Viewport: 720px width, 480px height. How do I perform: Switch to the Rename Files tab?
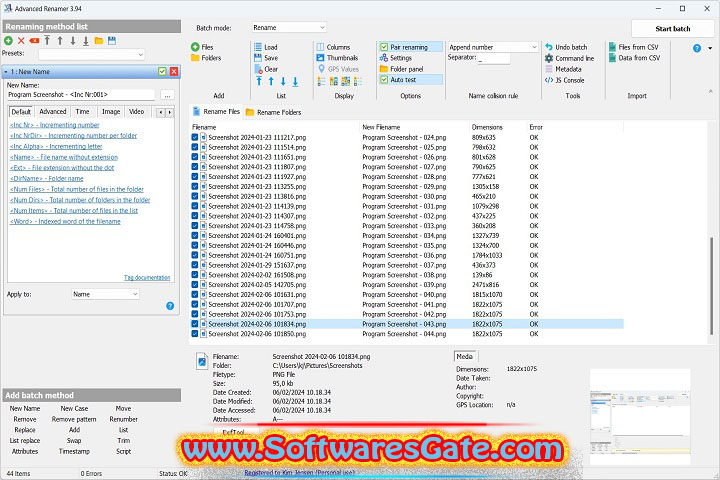point(216,112)
